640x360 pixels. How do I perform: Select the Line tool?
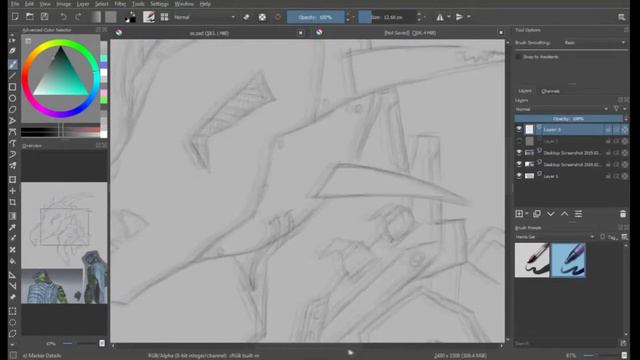(13, 76)
